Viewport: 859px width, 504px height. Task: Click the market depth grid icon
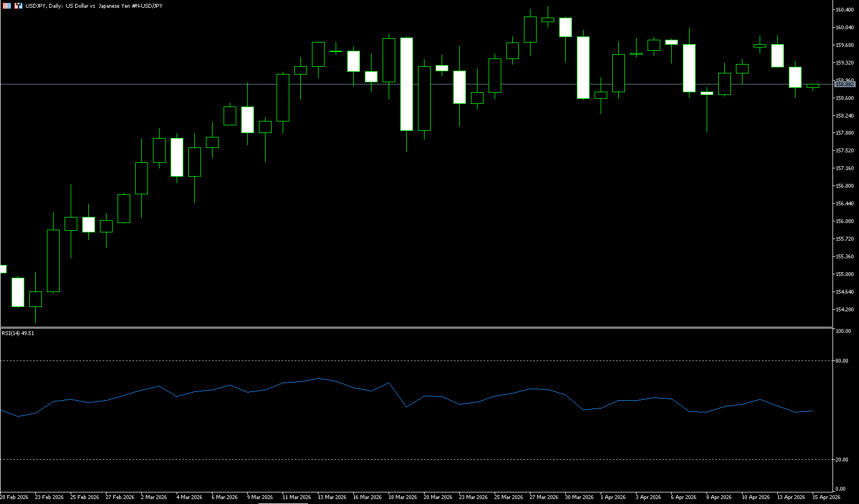(7, 6)
